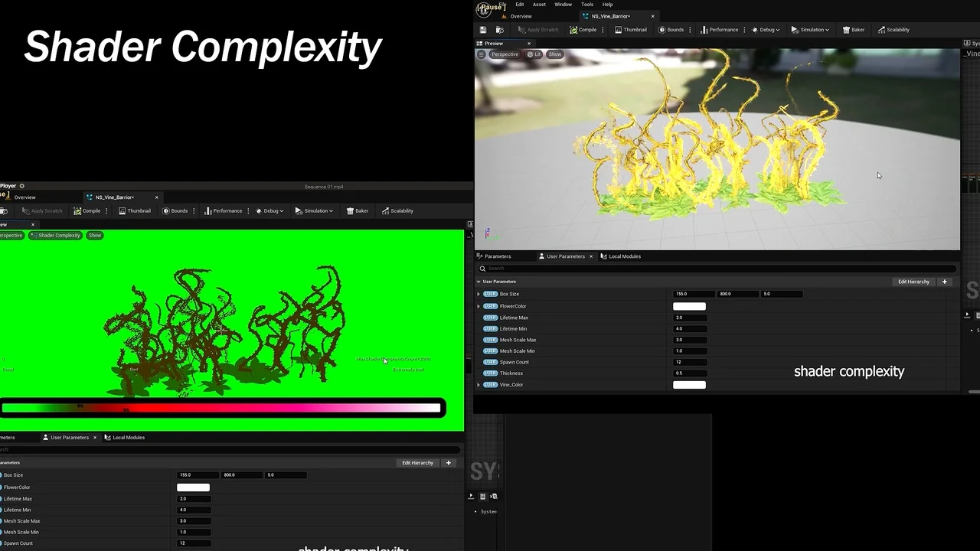Viewport: 980px width, 551px height.
Task: Switch to Local Modules tab in Lit editor
Action: pyautogui.click(x=621, y=256)
